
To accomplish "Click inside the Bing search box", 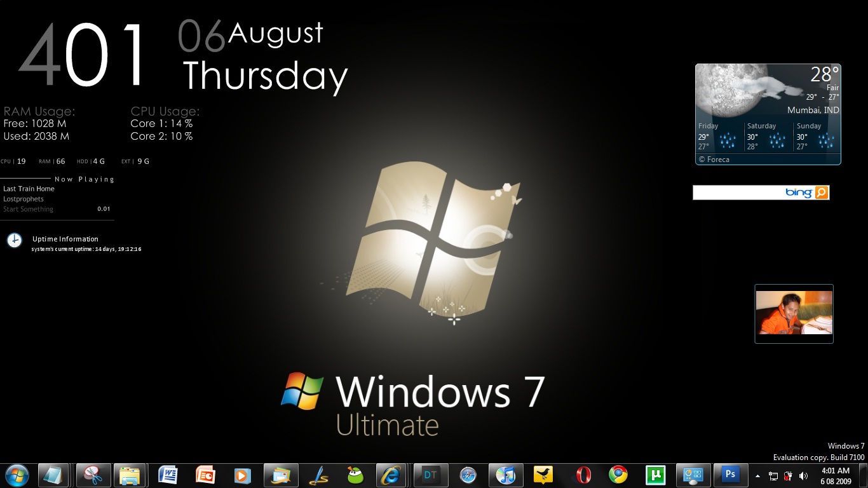I will click(x=737, y=193).
